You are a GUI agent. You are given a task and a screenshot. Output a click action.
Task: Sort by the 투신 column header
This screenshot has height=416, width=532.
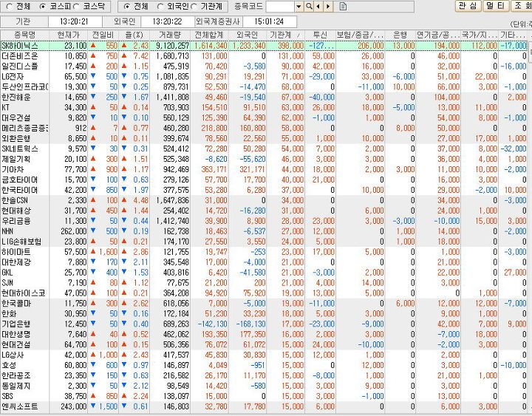[x=320, y=35]
